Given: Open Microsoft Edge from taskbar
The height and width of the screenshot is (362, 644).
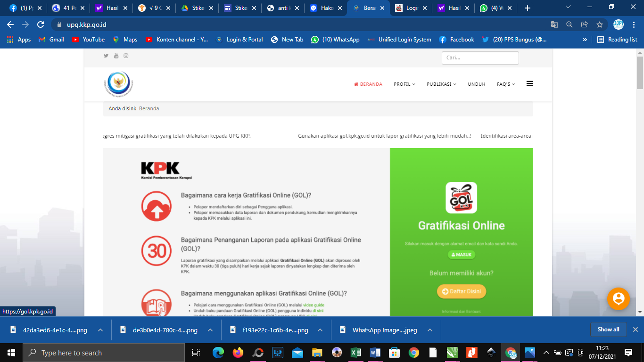Looking at the screenshot, I should pyautogui.click(x=218, y=353).
